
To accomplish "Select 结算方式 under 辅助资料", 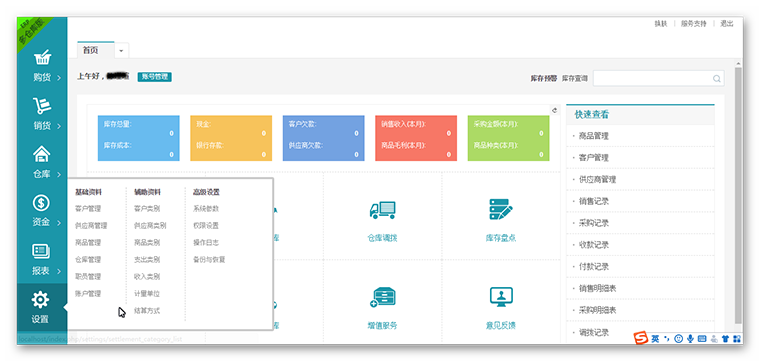I will 147,311.
